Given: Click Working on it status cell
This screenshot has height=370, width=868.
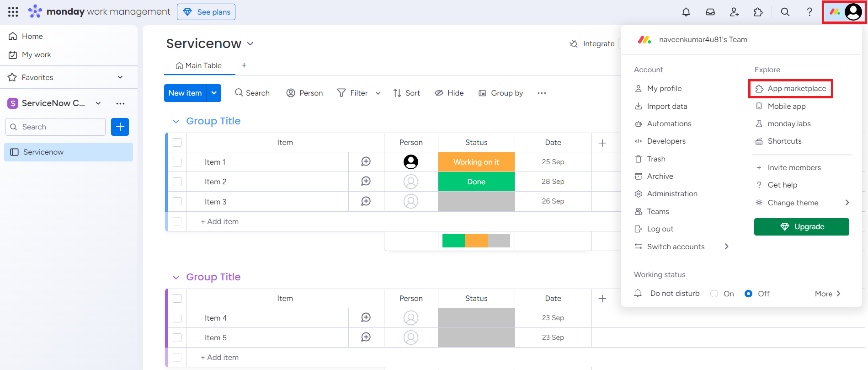Looking at the screenshot, I should pyautogui.click(x=476, y=162).
